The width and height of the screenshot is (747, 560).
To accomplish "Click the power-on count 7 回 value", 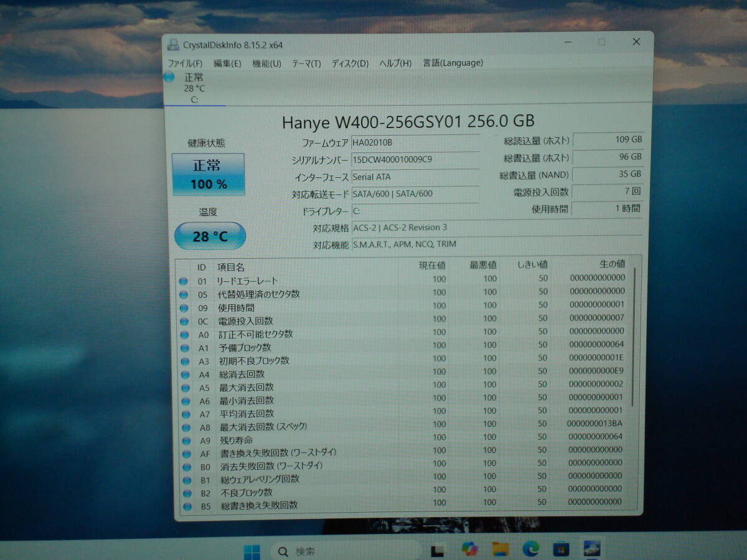I will click(x=608, y=191).
